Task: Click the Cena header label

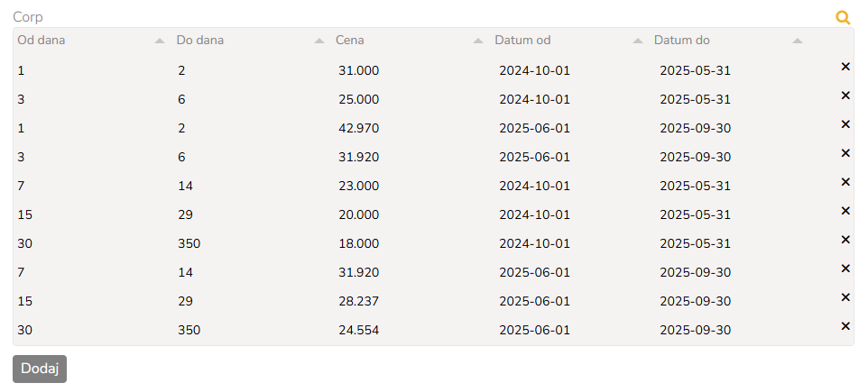Action: pyautogui.click(x=350, y=41)
